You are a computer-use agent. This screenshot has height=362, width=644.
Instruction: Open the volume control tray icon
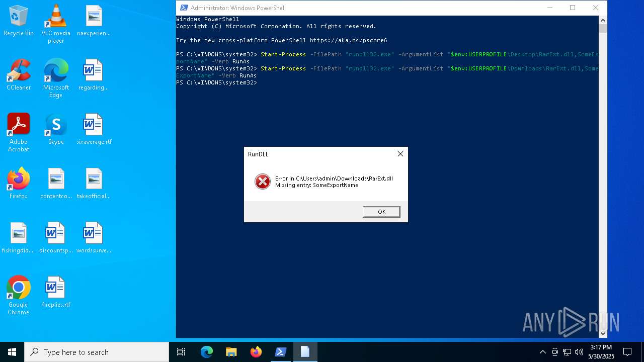(x=579, y=352)
